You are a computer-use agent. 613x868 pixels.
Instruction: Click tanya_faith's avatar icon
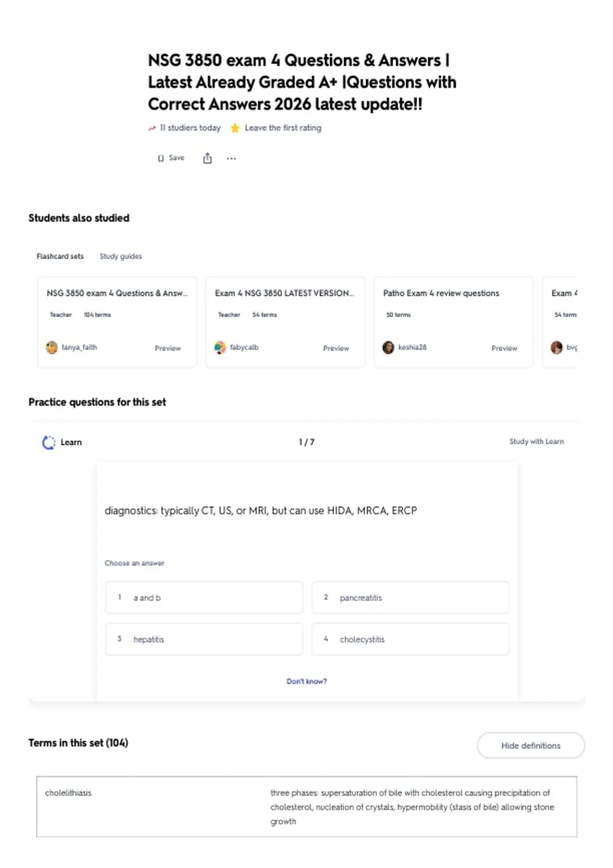pos(52,348)
